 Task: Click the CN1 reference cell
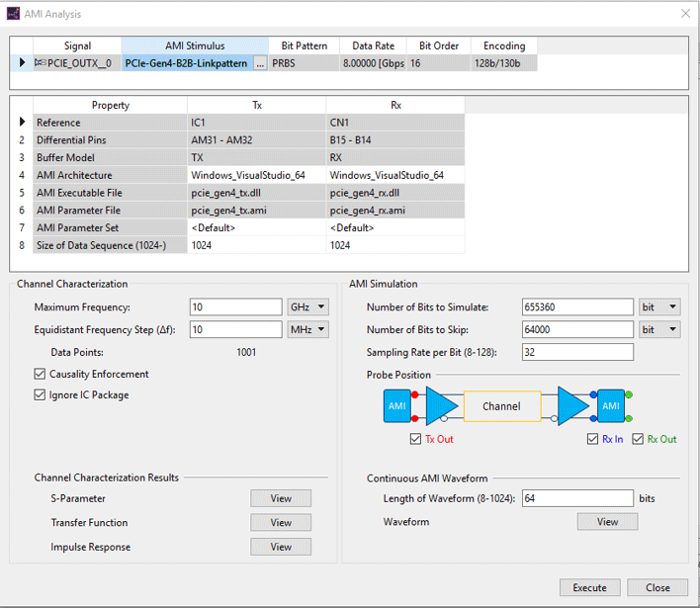(x=395, y=123)
